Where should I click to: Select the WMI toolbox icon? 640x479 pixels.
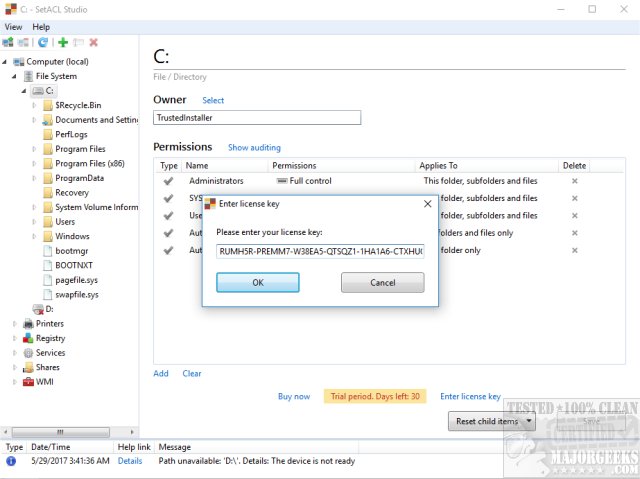pyautogui.click(x=28, y=382)
